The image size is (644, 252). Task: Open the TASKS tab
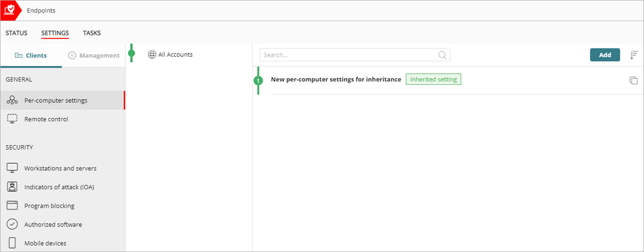click(x=92, y=33)
